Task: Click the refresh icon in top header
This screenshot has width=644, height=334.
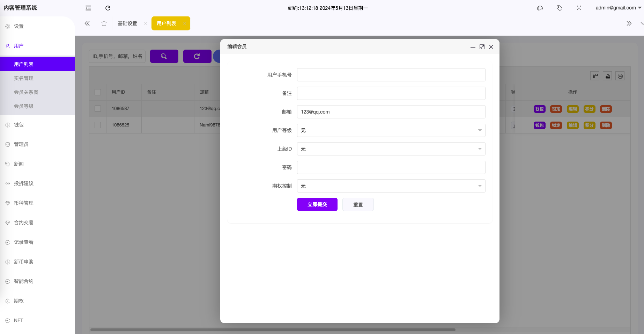Action: click(108, 8)
